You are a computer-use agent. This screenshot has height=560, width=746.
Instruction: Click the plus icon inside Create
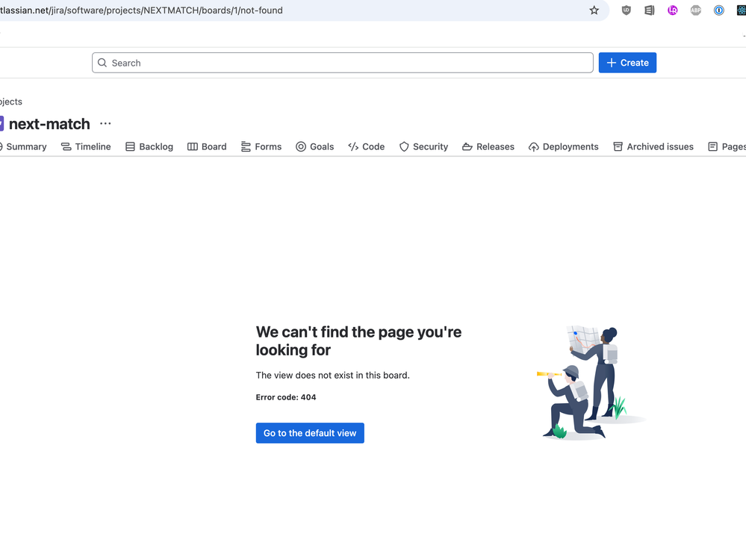tap(612, 63)
